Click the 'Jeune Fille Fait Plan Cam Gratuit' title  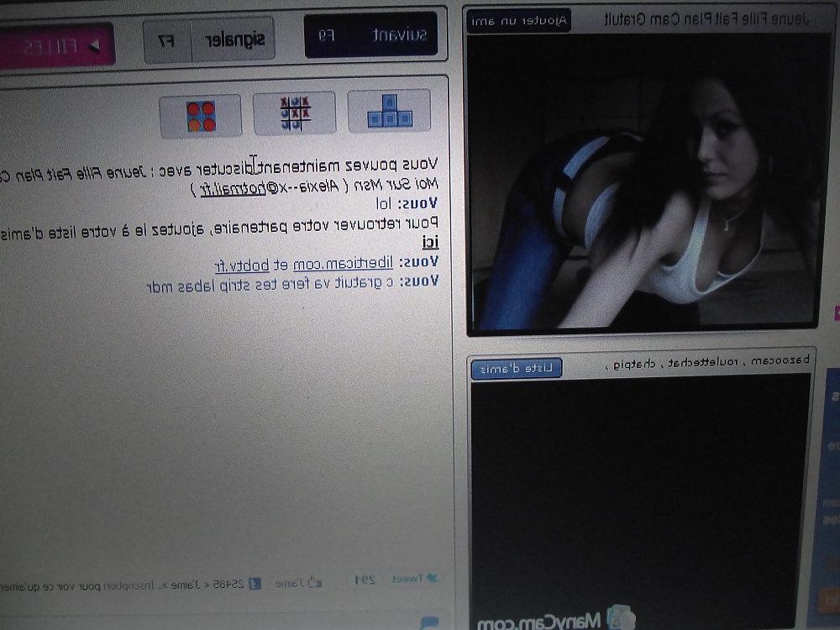[706, 19]
